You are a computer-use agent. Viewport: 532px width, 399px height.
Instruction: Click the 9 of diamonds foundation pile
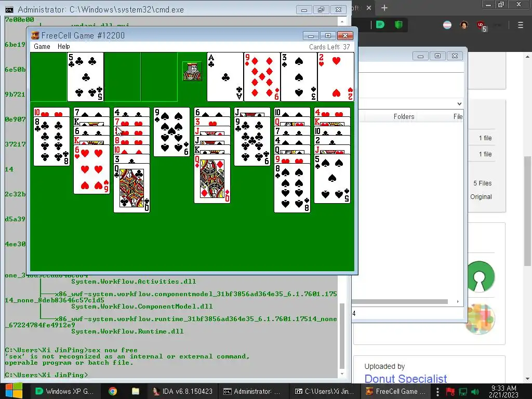coord(262,77)
